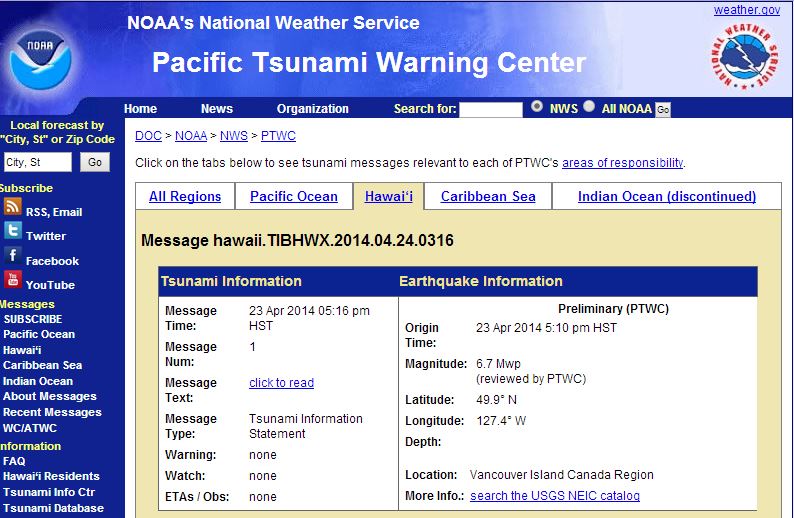Click the City, St input field
Image resolution: width=794 pixels, height=518 pixels.
(x=37, y=162)
